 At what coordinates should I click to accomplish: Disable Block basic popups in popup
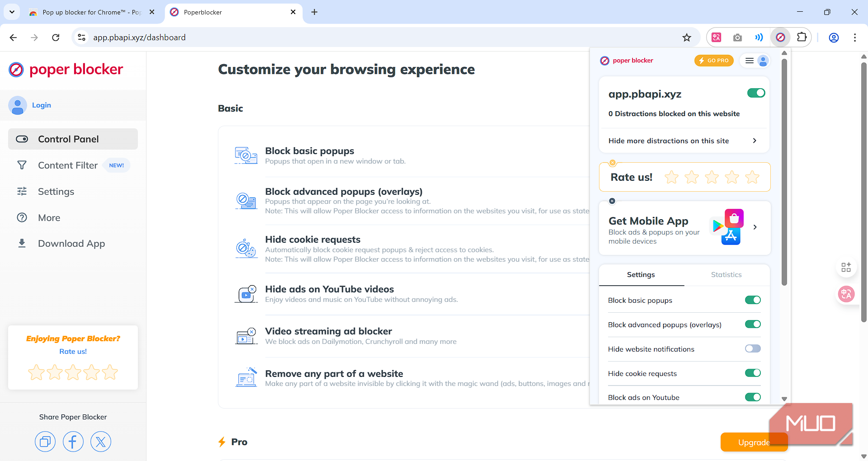pyautogui.click(x=753, y=300)
